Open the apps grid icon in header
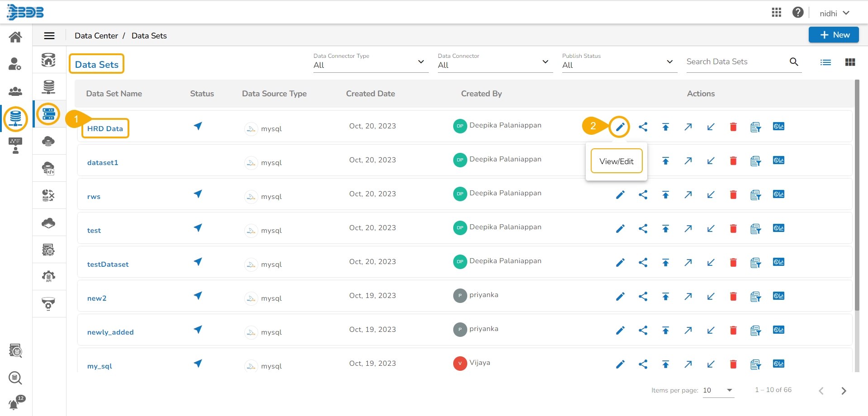Image resolution: width=868 pixels, height=416 pixels. tap(776, 13)
